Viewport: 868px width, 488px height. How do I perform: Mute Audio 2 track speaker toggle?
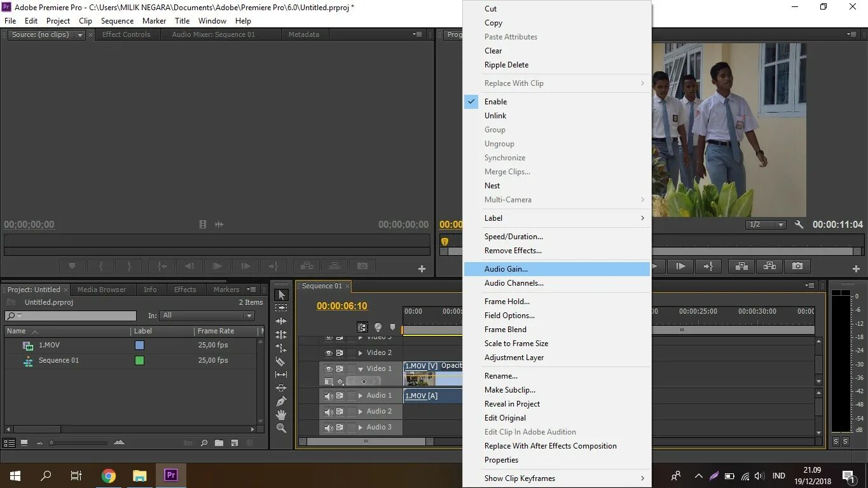(x=329, y=412)
